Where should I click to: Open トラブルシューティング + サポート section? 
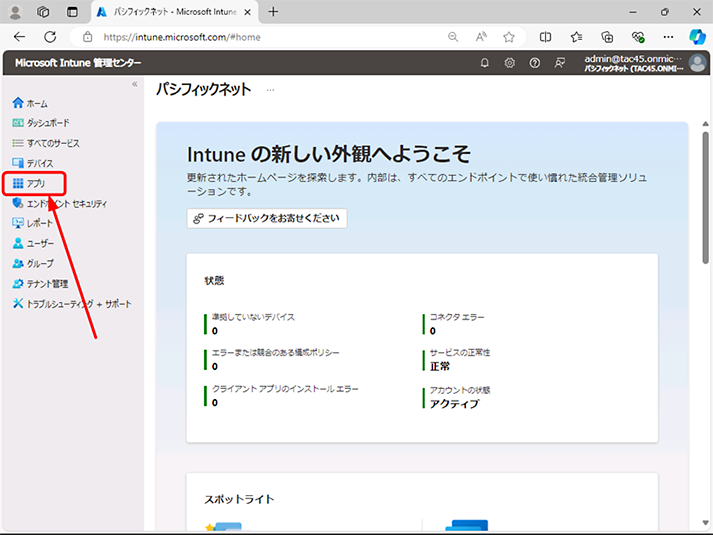click(72, 304)
